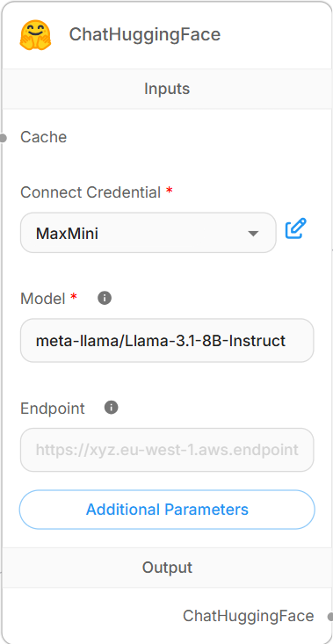Select the ChatHuggingFace node title

pos(144,35)
